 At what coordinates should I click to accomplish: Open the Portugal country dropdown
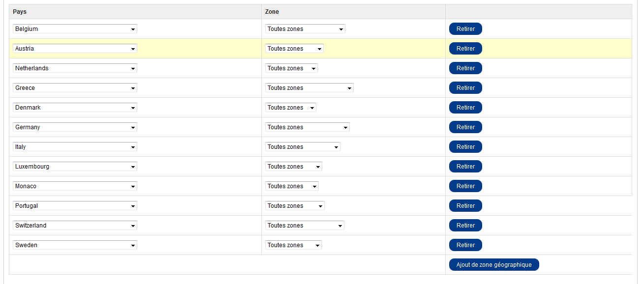coord(75,206)
